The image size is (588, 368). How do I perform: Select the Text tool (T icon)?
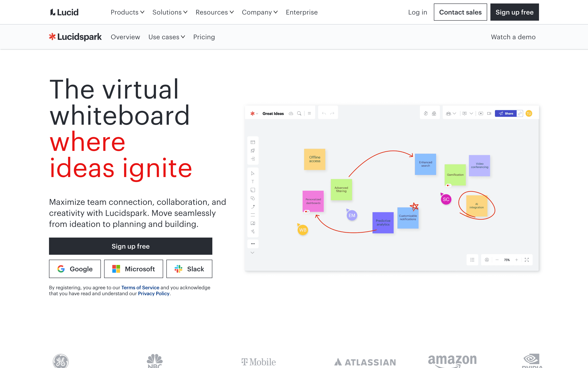[x=253, y=182]
